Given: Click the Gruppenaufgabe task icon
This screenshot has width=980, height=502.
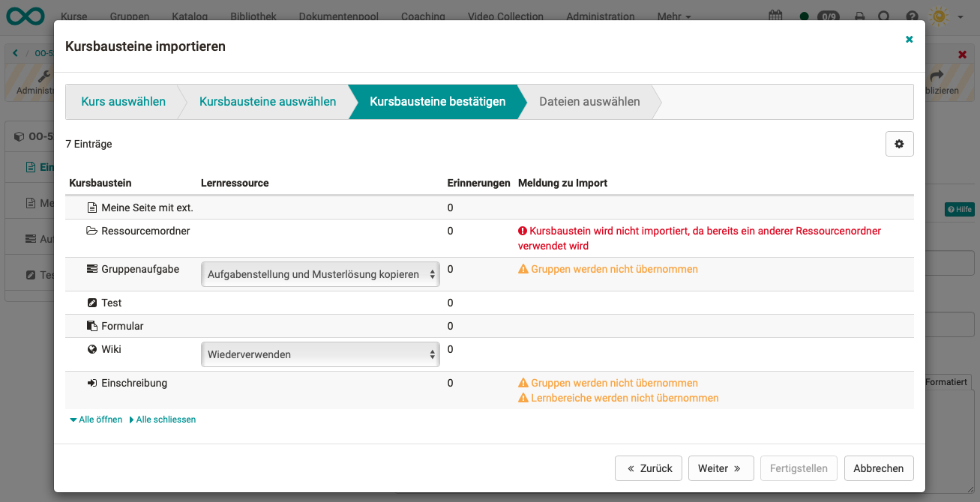Looking at the screenshot, I should pos(92,269).
